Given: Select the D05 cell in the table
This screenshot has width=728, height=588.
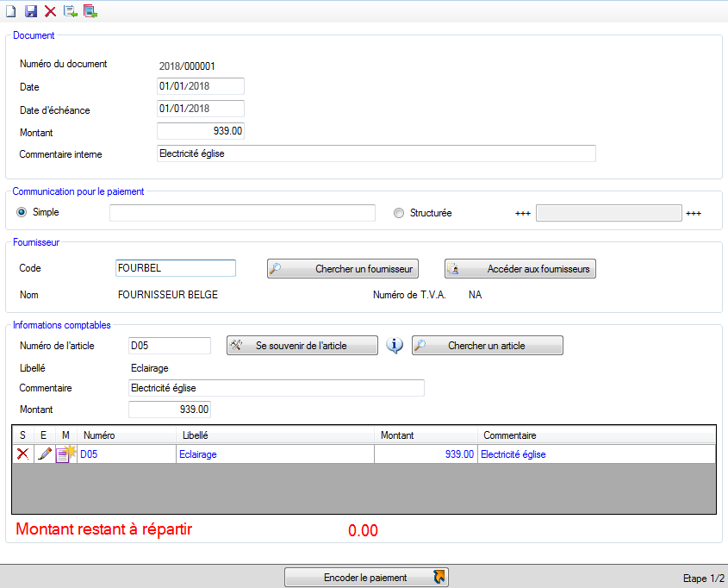Looking at the screenshot, I should pyautogui.click(x=127, y=454).
